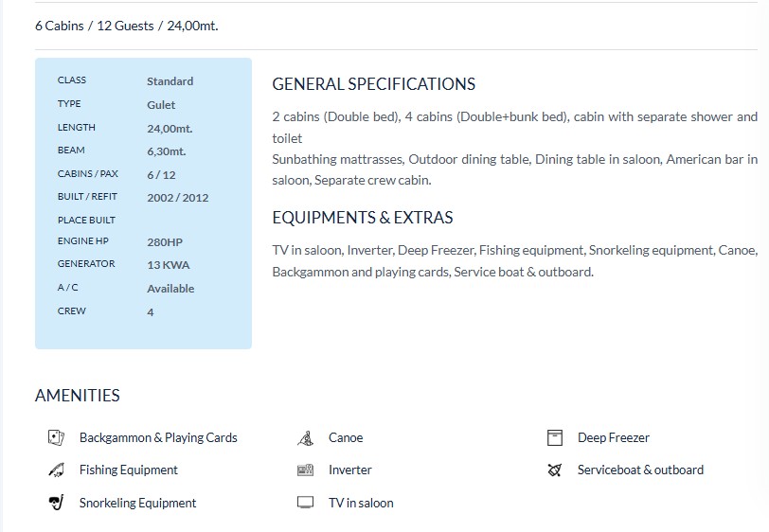This screenshot has width=769, height=532.
Task: Select the Snorkeling Equipment amenity text
Action: 137,503
